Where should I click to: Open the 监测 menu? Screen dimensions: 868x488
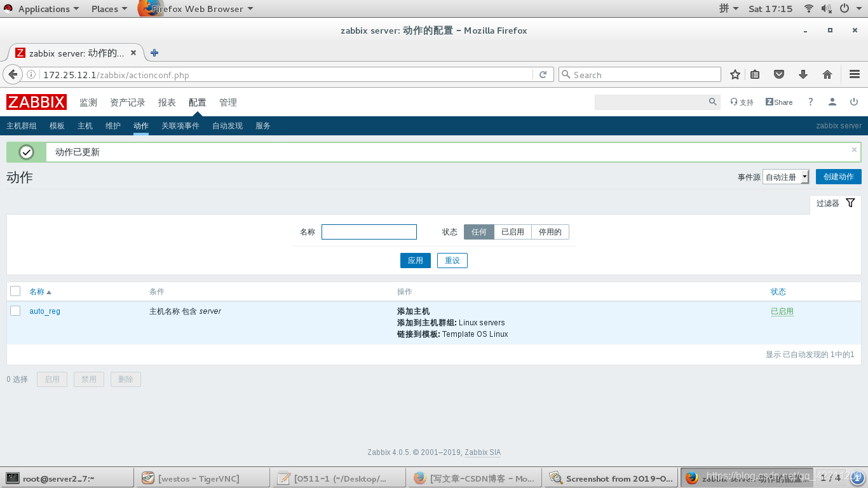point(88,102)
